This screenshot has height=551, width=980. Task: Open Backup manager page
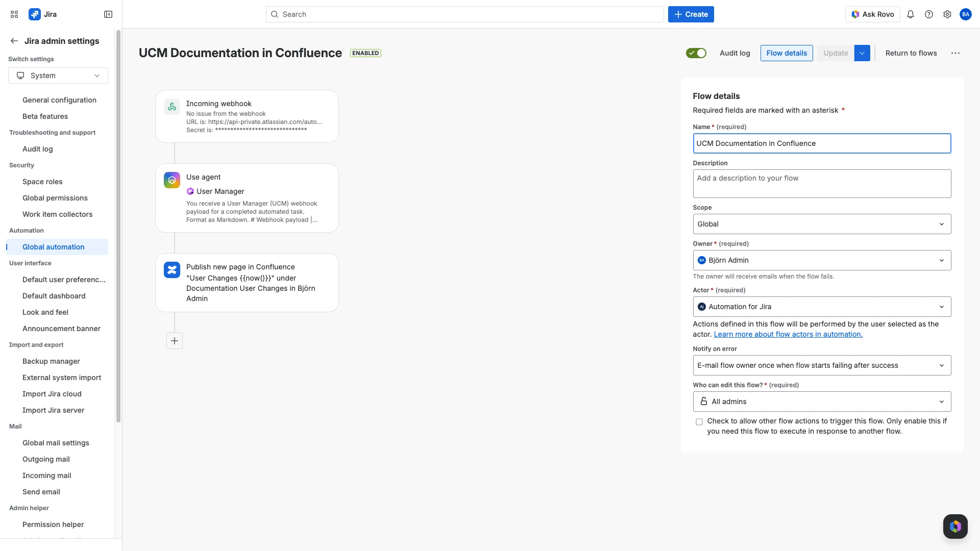coord(51,361)
